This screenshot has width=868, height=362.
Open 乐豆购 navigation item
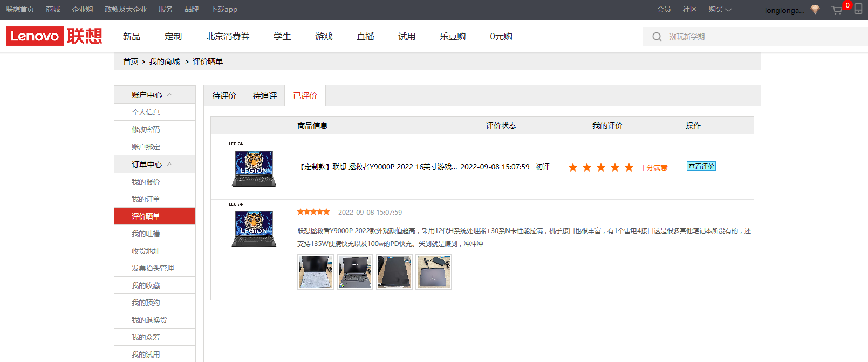(x=453, y=36)
